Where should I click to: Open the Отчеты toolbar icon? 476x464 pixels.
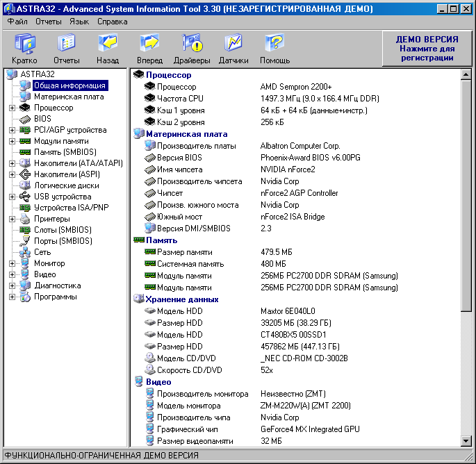tap(67, 43)
